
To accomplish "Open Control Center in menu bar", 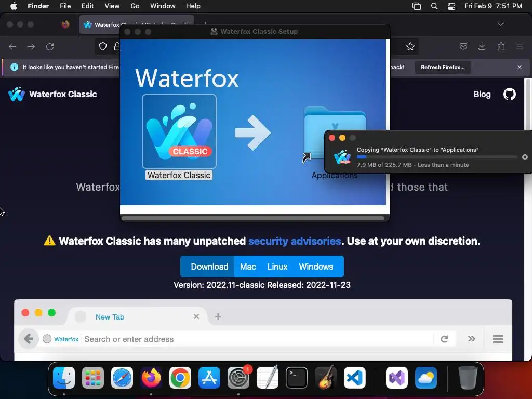I will coord(451,6).
